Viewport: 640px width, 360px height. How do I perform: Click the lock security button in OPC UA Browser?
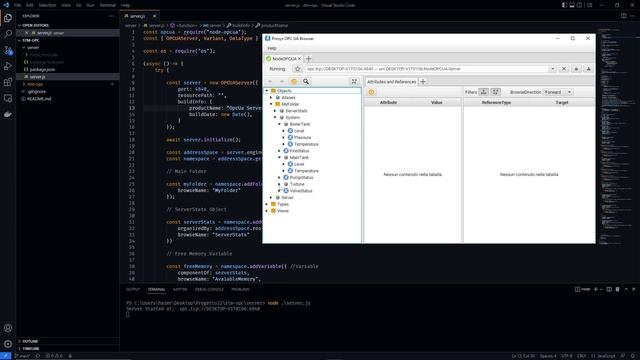576,69
